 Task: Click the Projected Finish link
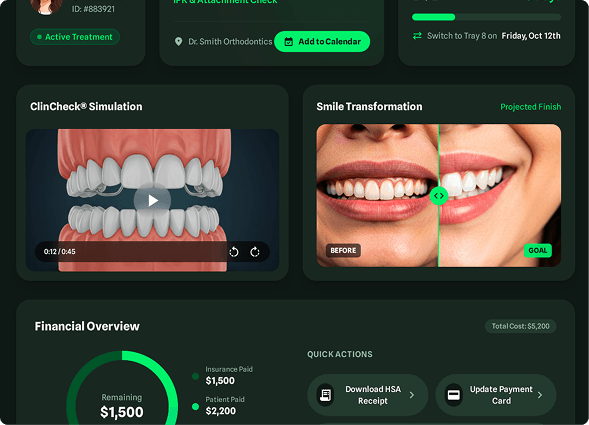click(530, 107)
